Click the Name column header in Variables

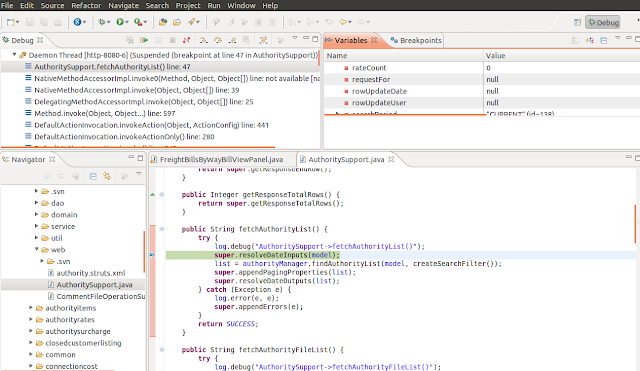404,56
